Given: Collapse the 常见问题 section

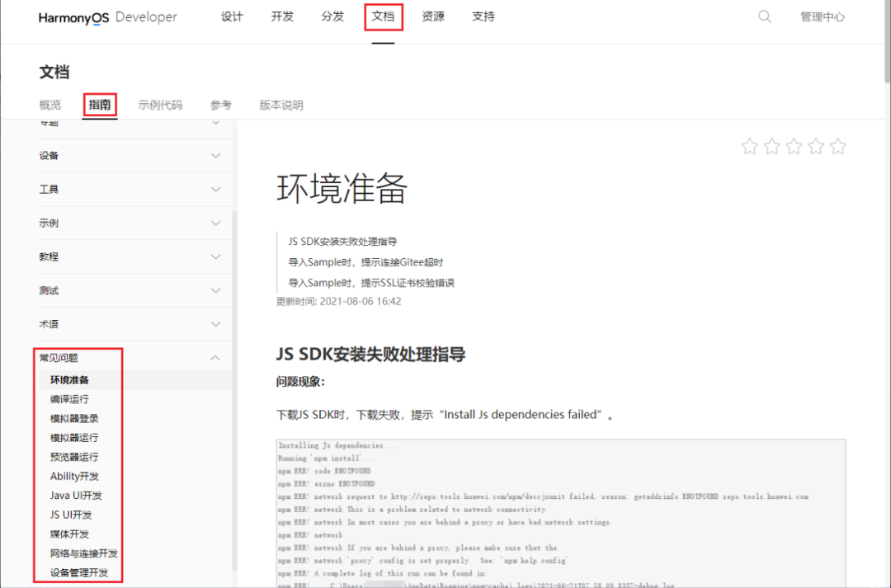Looking at the screenshot, I should pyautogui.click(x=215, y=358).
